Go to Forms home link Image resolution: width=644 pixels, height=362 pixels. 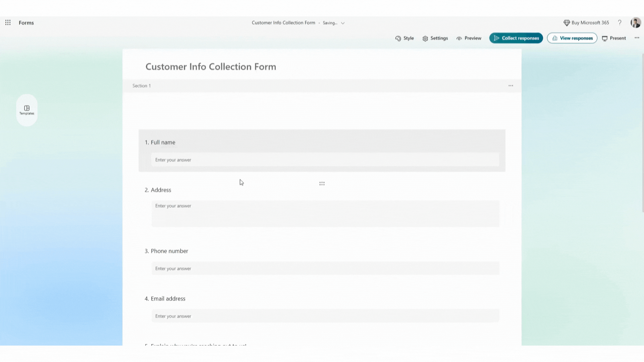[26, 23]
